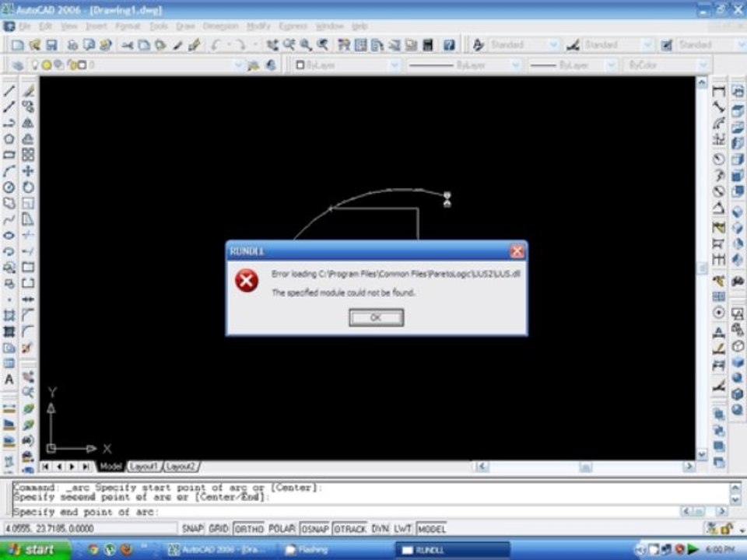This screenshot has height=560, width=747.
Task: Toggle MODEL space button in status bar
Action: click(x=432, y=529)
